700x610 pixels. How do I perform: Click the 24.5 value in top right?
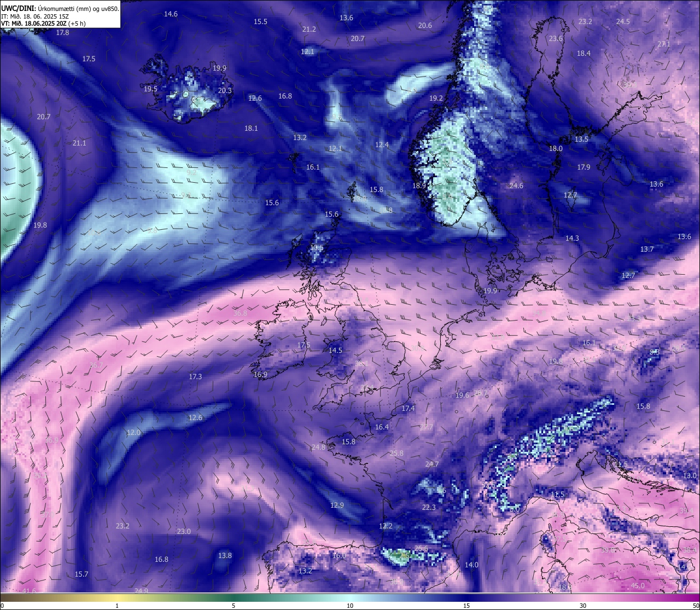623,21
